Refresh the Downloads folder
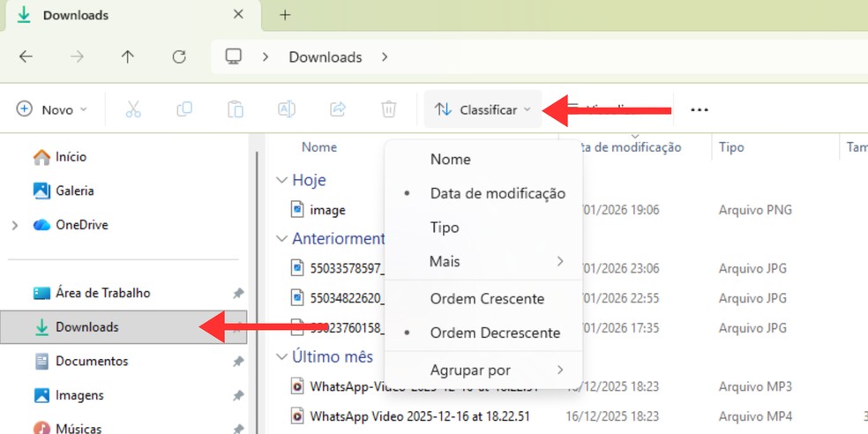 click(x=179, y=57)
